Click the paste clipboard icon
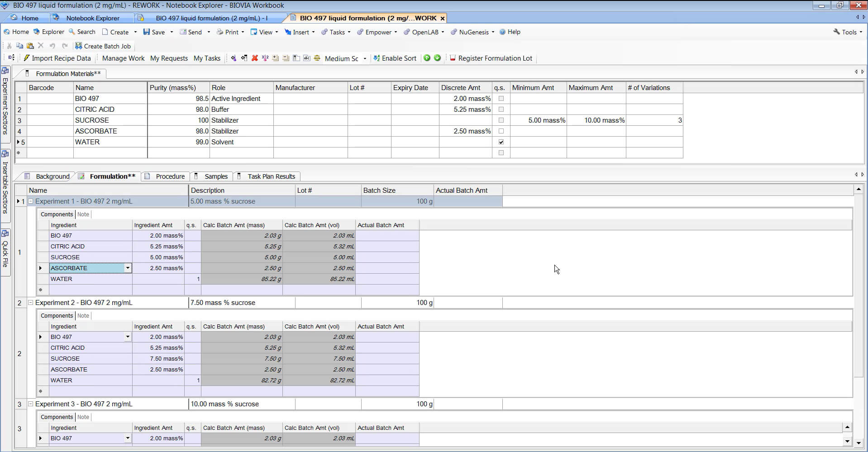The height and width of the screenshot is (452, 868). (x=30, y=46)
